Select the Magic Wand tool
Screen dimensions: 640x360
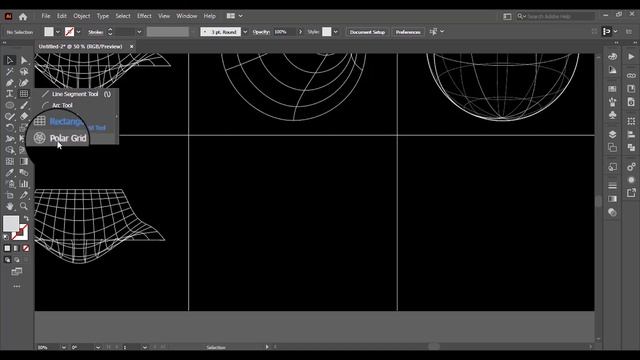pos(10,72)
